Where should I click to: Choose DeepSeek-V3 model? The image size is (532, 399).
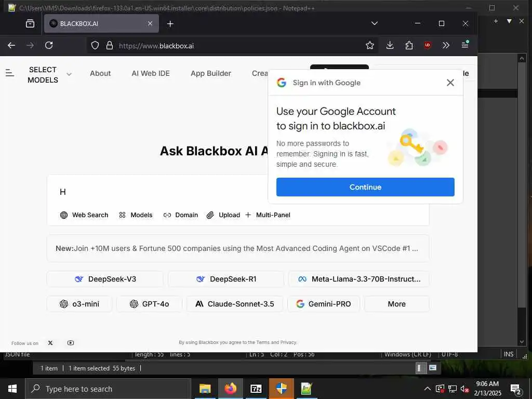point(105,279)
